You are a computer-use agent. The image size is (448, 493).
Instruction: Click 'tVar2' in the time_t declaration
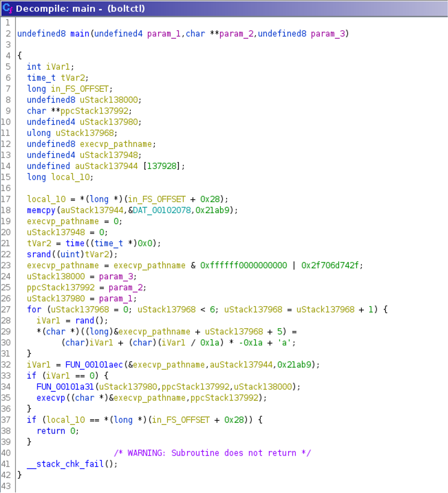click(73, 78)
